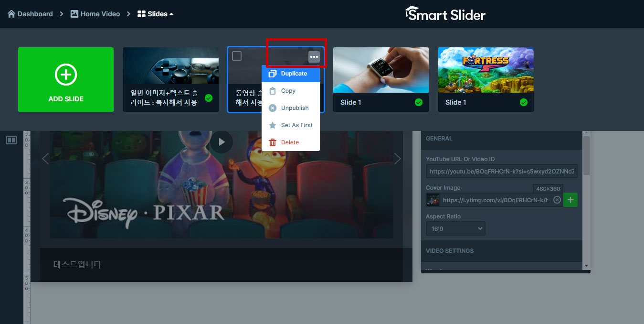Choose Unpublish from the slide menu
Screen dimensions: 644x324
coord(291,108)
